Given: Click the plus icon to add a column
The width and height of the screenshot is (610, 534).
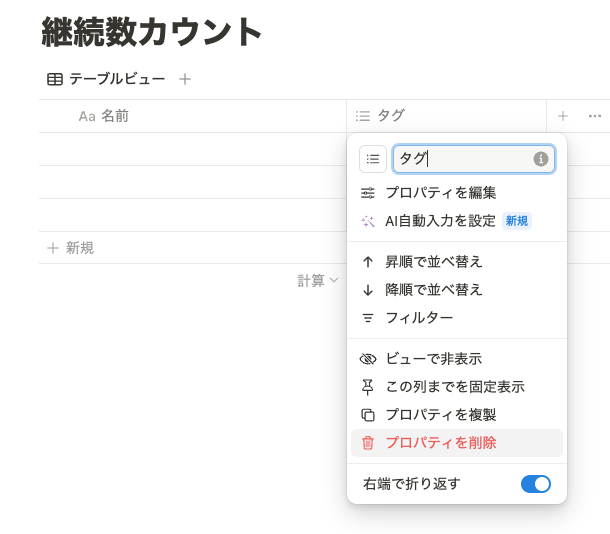Looking at the screenshot, I should (x=563, y=116).
